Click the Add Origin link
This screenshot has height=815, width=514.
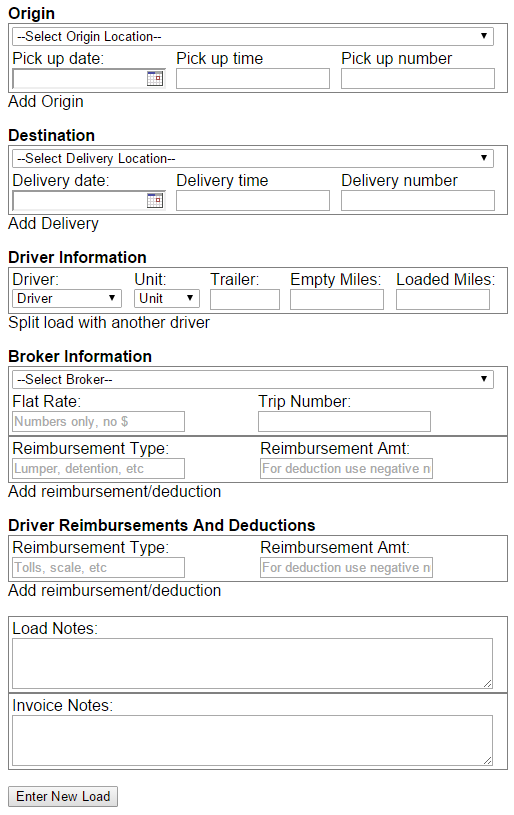(x=46, y=101)
